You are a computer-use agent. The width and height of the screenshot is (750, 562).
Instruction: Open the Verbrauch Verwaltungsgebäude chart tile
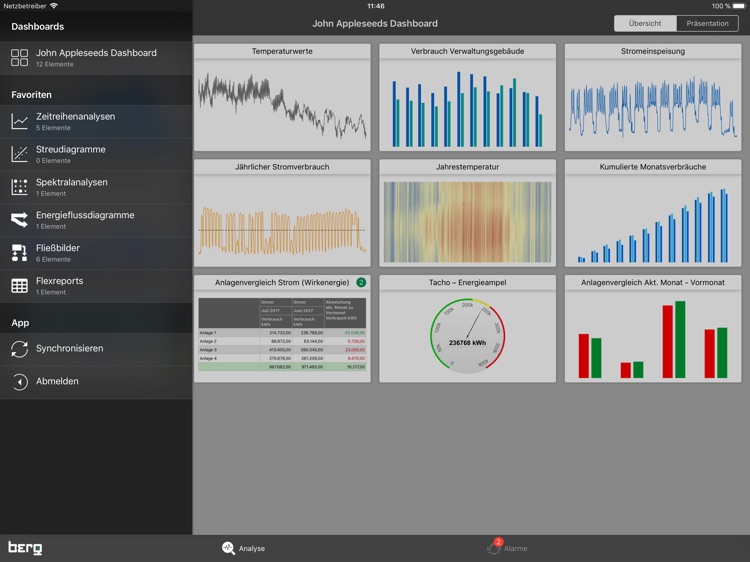(467, 98)
